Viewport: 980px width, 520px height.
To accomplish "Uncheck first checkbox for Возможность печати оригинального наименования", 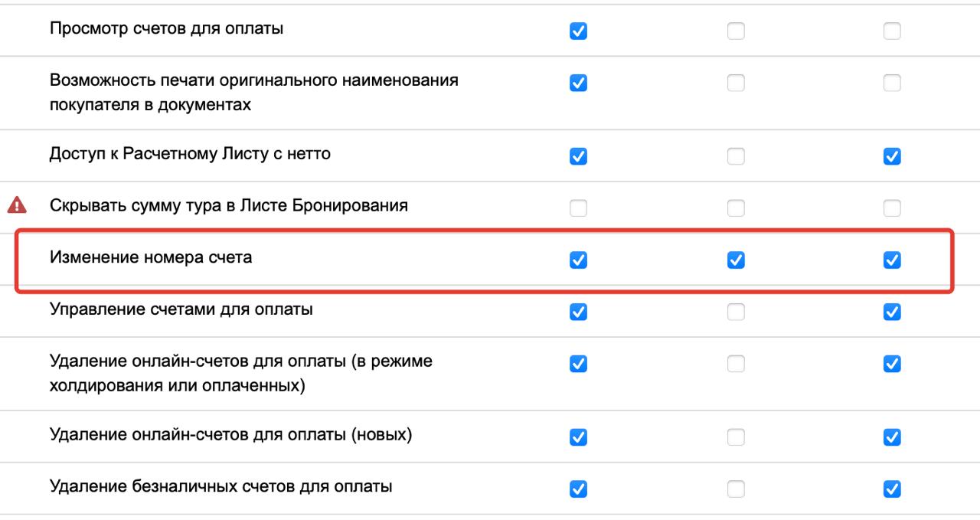I will (579, 83).
